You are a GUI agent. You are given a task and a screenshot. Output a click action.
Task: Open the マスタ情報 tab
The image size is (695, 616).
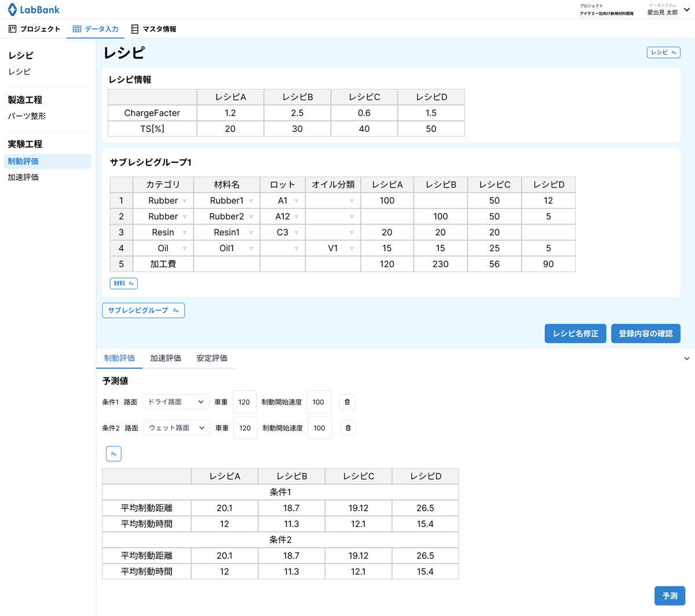pyautogui.click(x=153, y=29)
